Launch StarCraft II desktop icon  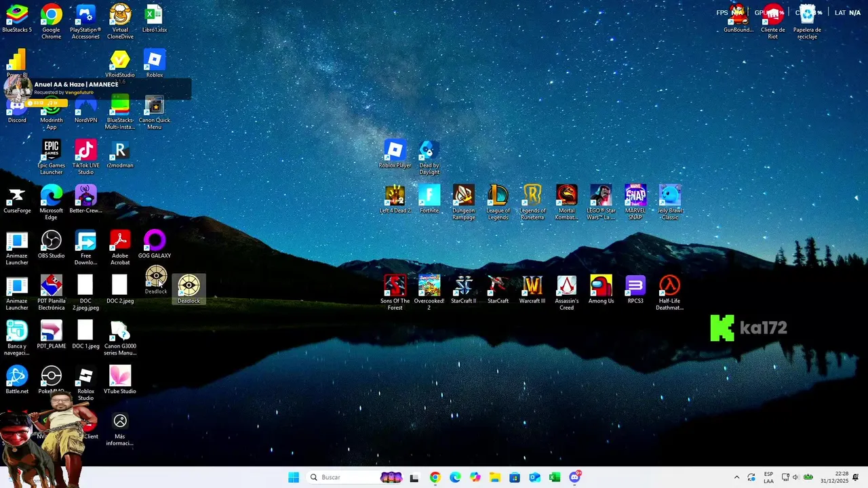(464, 290)
